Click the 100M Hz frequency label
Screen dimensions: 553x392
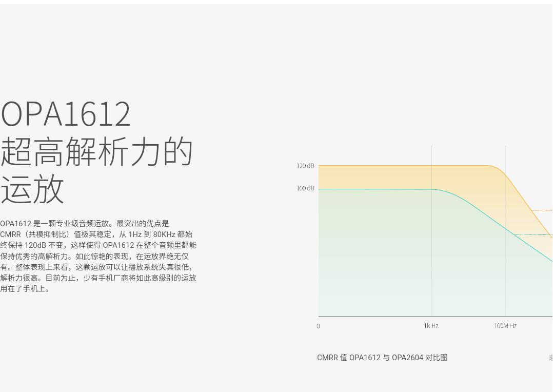[x=505, y=325]
